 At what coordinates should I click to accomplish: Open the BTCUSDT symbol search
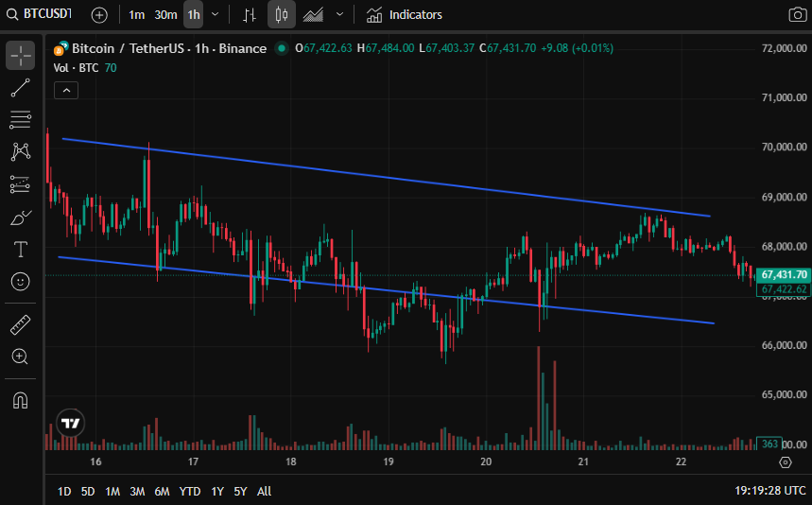(x=40, y=14)
